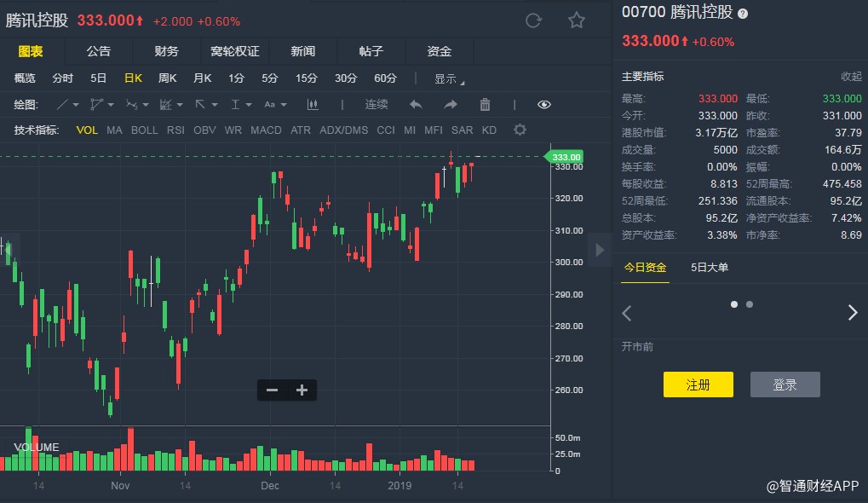Click the refresh icon beside stock title
This screenshot has width=868, height=503.
click(x=533, y=20)
